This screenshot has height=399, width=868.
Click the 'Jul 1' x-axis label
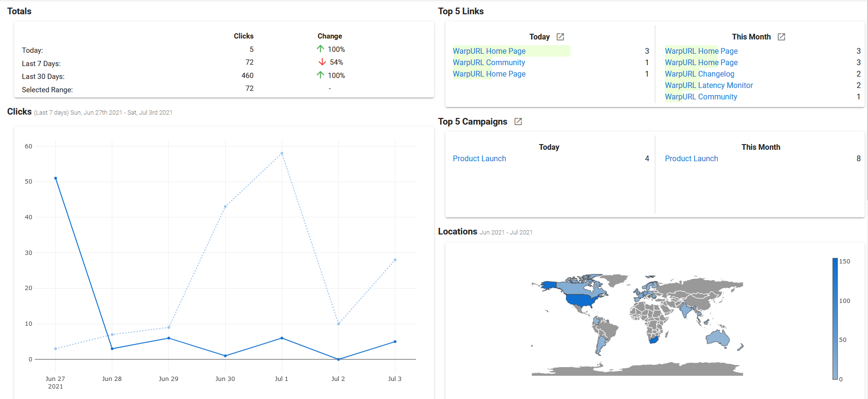tap(281, 379)
